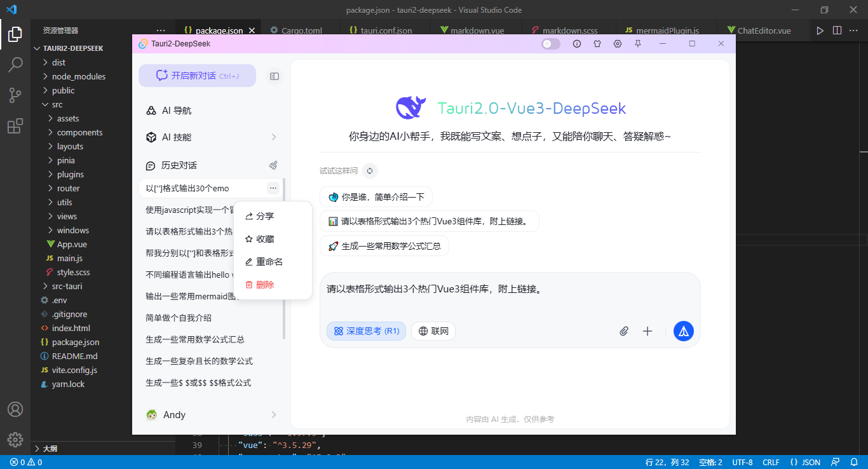Open history item 生成一些复杂且长的数学公式

tap(211, 361)
